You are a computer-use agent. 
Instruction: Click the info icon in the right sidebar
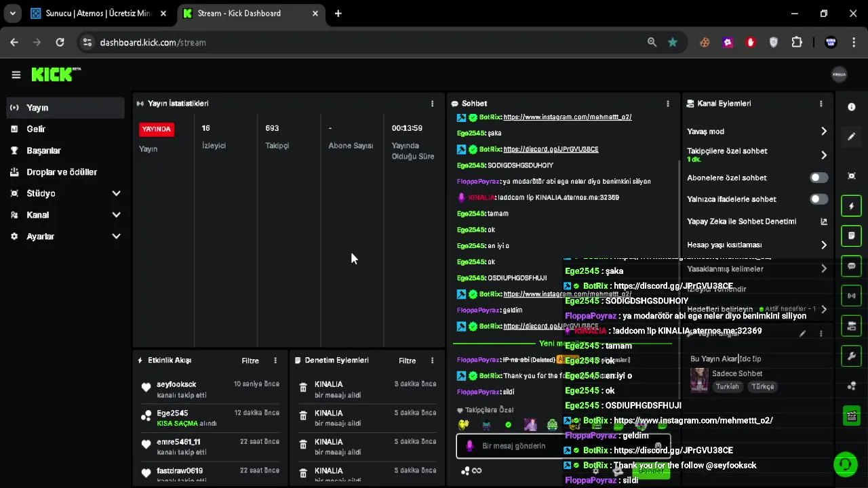coord(852,107)
